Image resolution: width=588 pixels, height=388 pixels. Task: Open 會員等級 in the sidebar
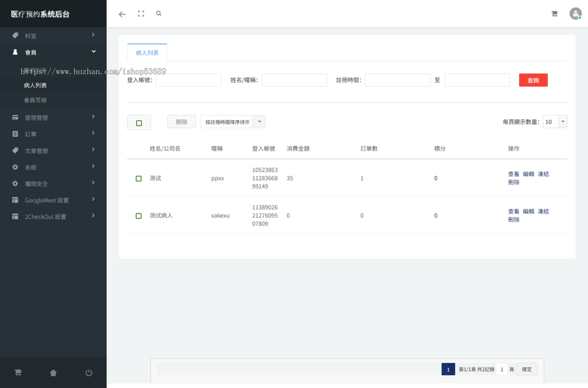35,100
